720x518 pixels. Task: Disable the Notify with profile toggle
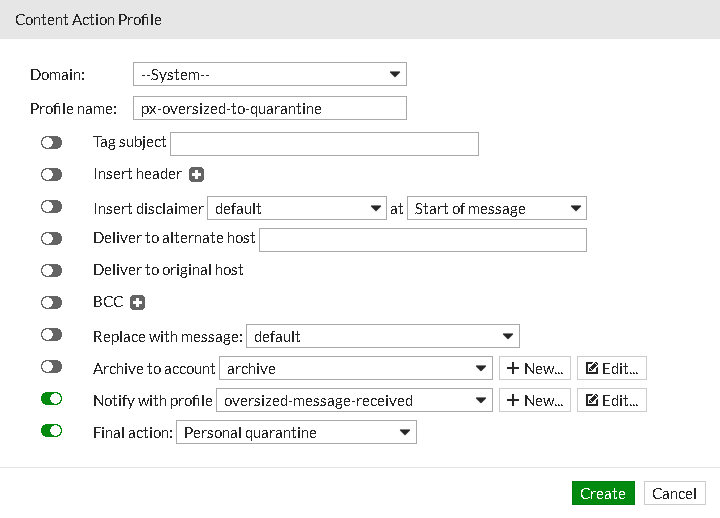52,399
